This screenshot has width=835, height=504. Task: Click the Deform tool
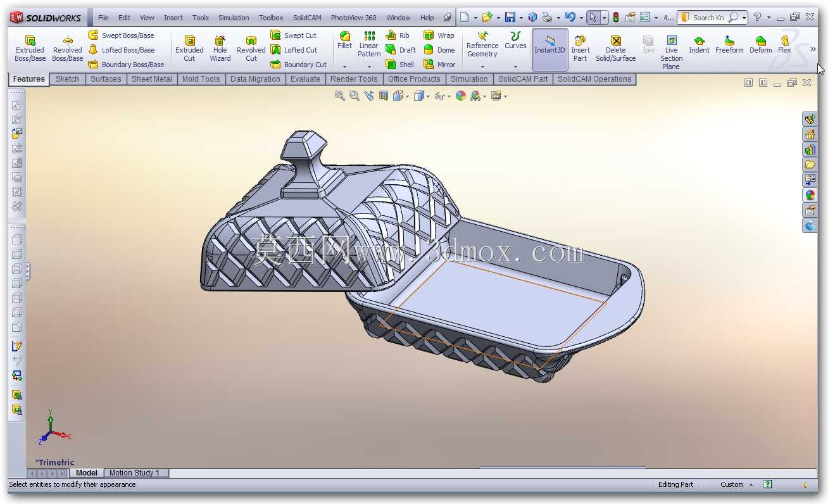760,44
